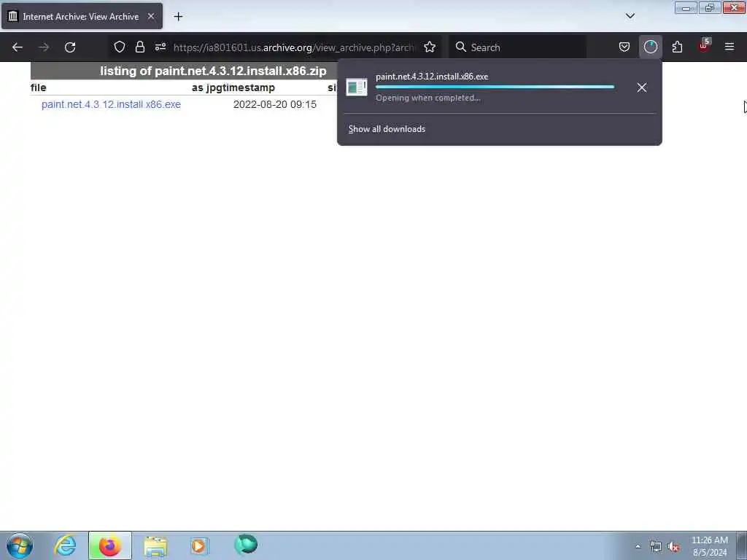747x560 pixels.
Task: Launch Internet Explorer from the taskbar
Action: pos(65,545)
